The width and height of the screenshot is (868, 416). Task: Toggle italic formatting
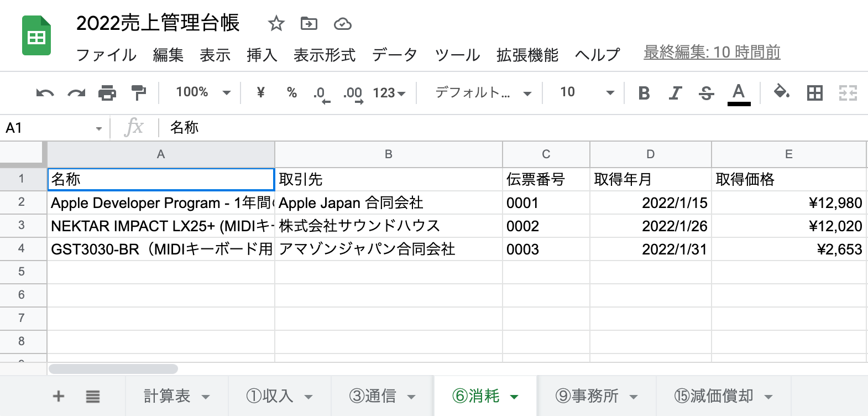tap(674, 93)
